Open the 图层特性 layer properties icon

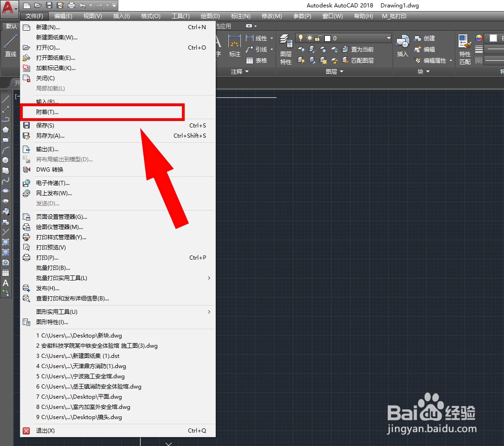(x=286, y=50)
